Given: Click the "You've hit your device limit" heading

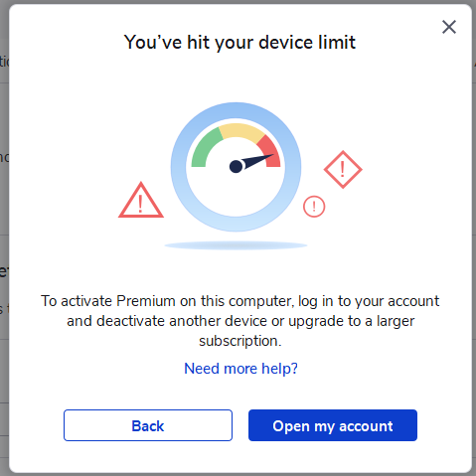Looking at the screenshot, I should tap(239, 43).
